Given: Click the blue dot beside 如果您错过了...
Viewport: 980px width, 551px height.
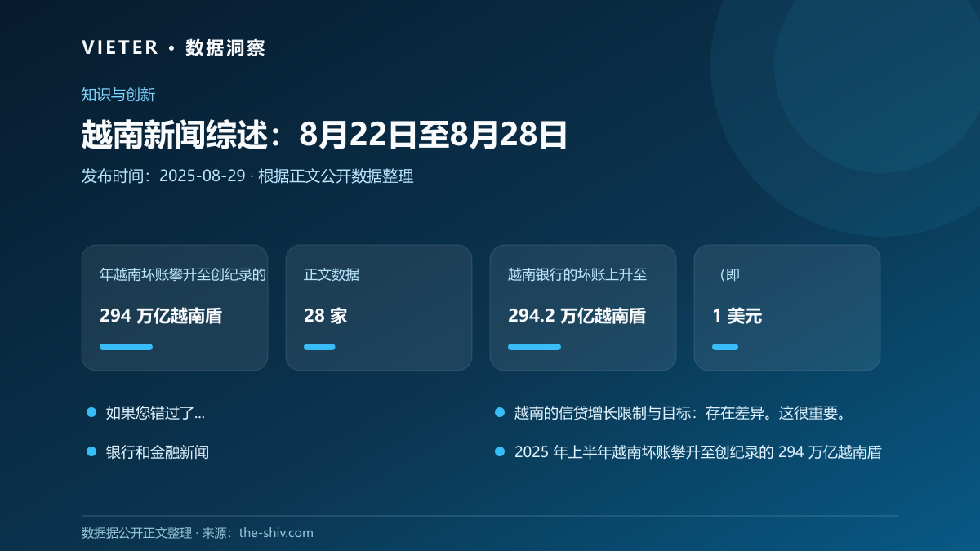Looking at the screenshot, I should click(x=91, y=413).
